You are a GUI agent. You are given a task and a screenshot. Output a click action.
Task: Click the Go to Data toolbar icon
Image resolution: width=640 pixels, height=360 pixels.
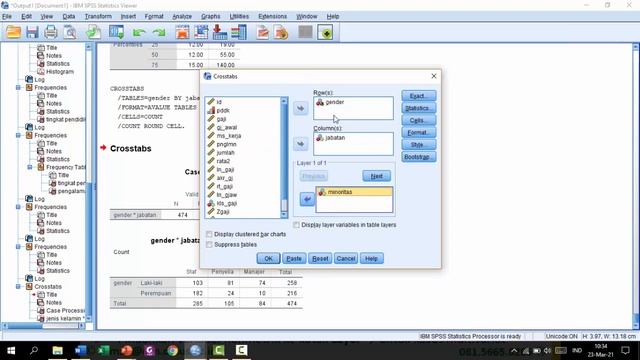tap(182, 32)
